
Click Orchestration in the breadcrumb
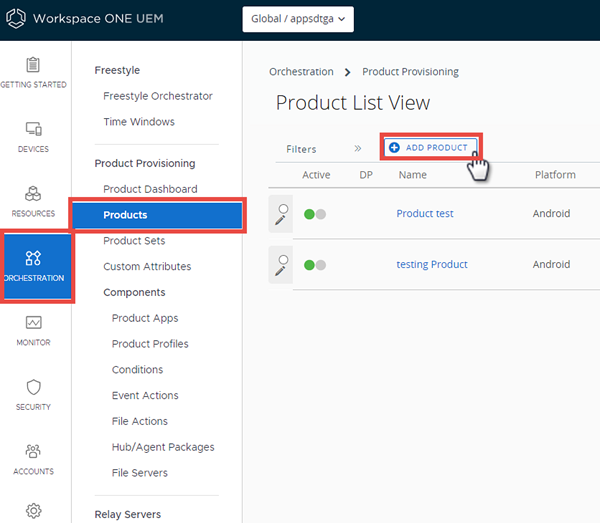[x=301, y=72]
